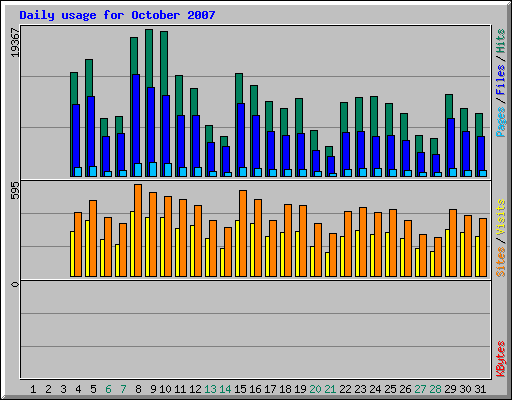Click day 2 on the x-axis
512x400 pixels.
point(48,389)
